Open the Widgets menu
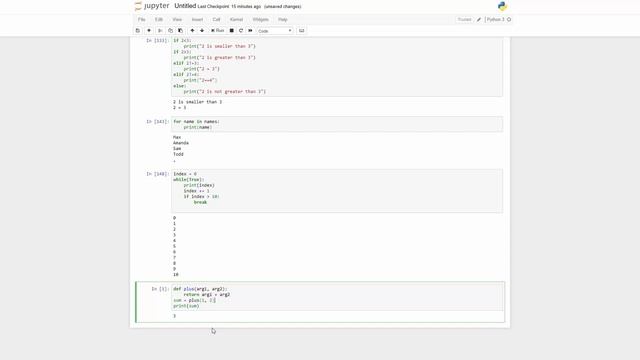 (x=260, y=20)
